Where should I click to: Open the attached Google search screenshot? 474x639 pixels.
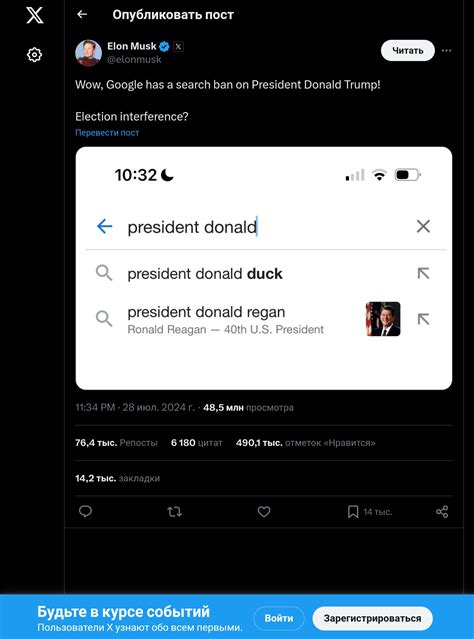click(x=264, y=268)
